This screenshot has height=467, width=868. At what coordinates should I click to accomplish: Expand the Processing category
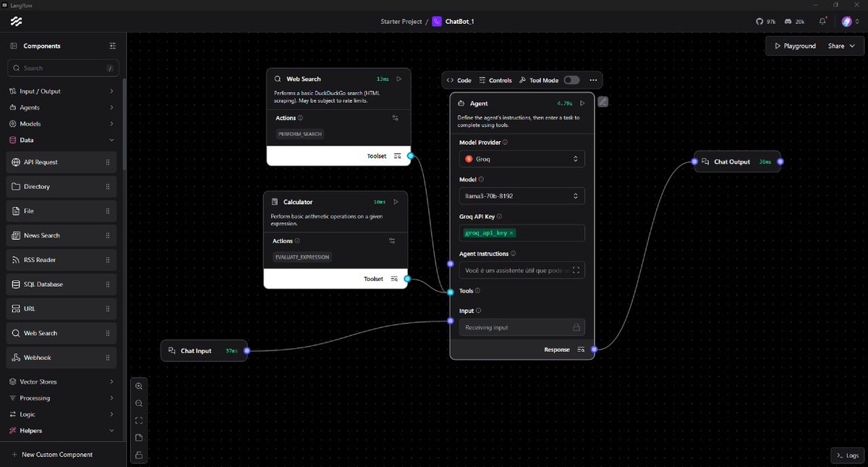pos(62,398)
